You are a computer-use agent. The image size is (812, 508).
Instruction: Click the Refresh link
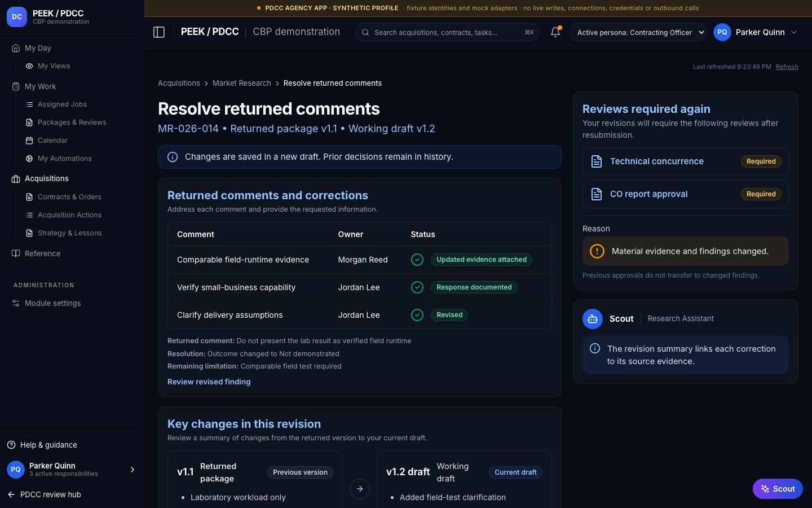coord(787,67)
